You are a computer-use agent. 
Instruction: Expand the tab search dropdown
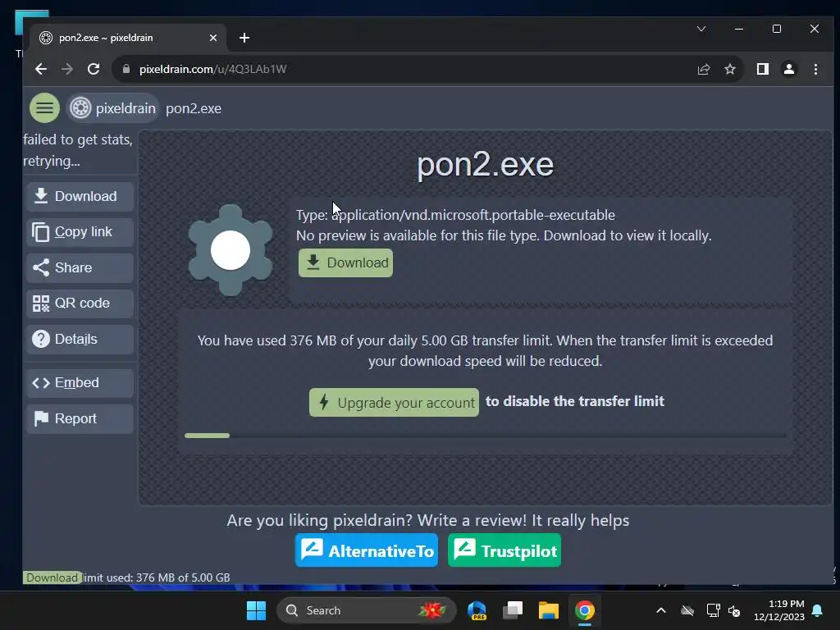pyautogui.click(x=701, y=29)
